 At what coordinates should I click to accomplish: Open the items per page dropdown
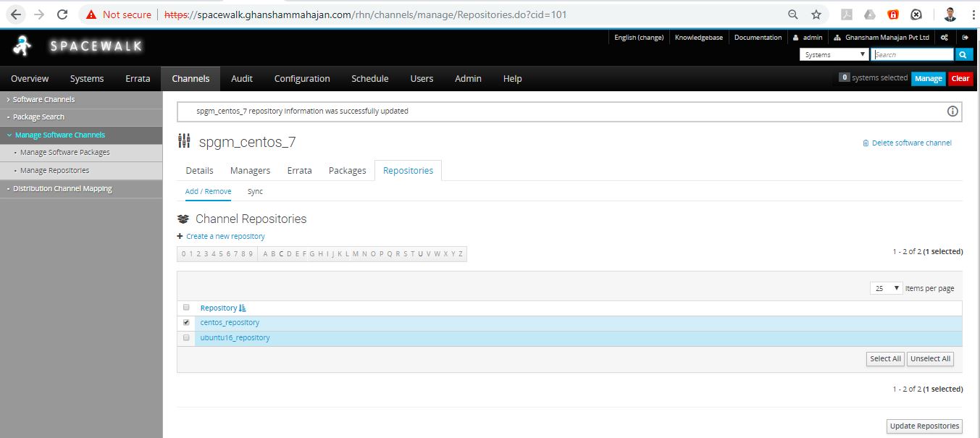coord(886,288)
